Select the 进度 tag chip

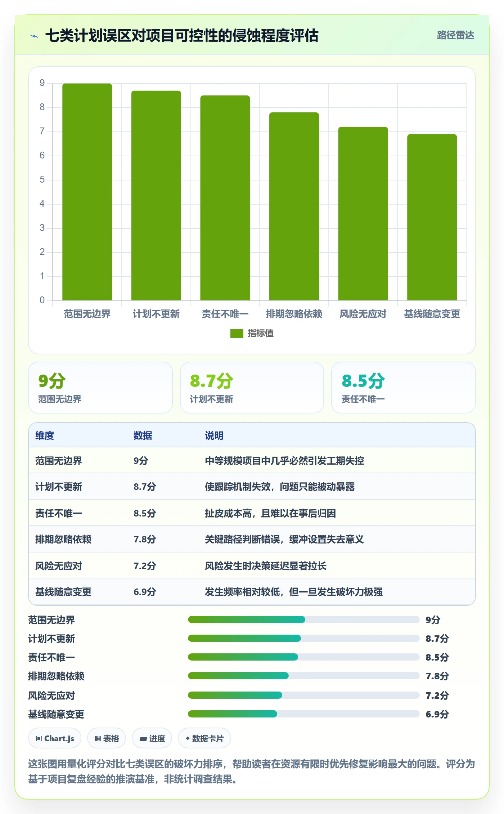(x=152, y=738)
